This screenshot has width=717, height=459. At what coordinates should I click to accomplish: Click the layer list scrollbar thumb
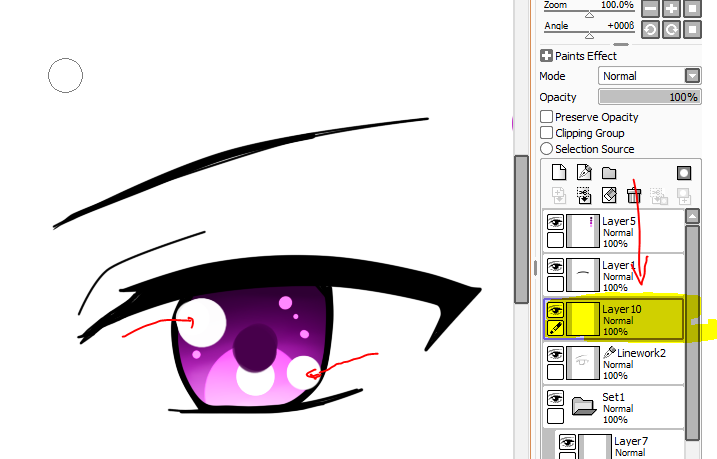click(x=692, y=332)
